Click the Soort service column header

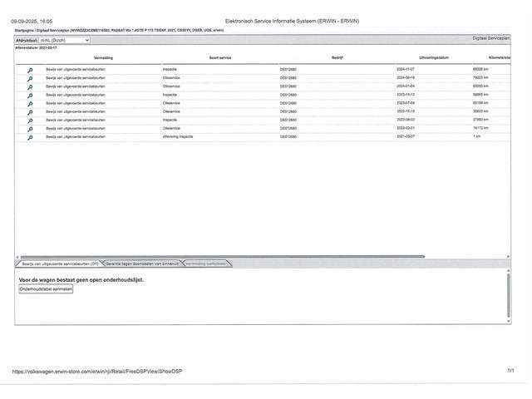[220, 58]
